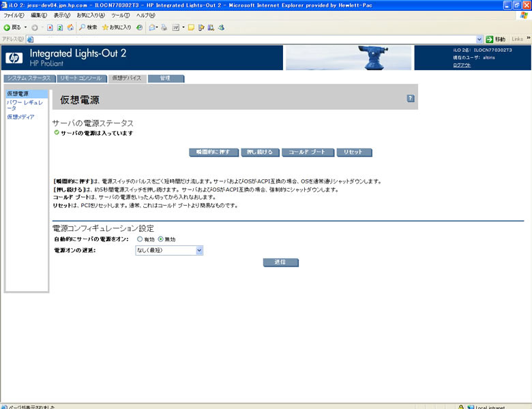The height and width of the screenshot is (409, 532).
Task: Open the ファイル(F) menu
Action: coord(14,15)
